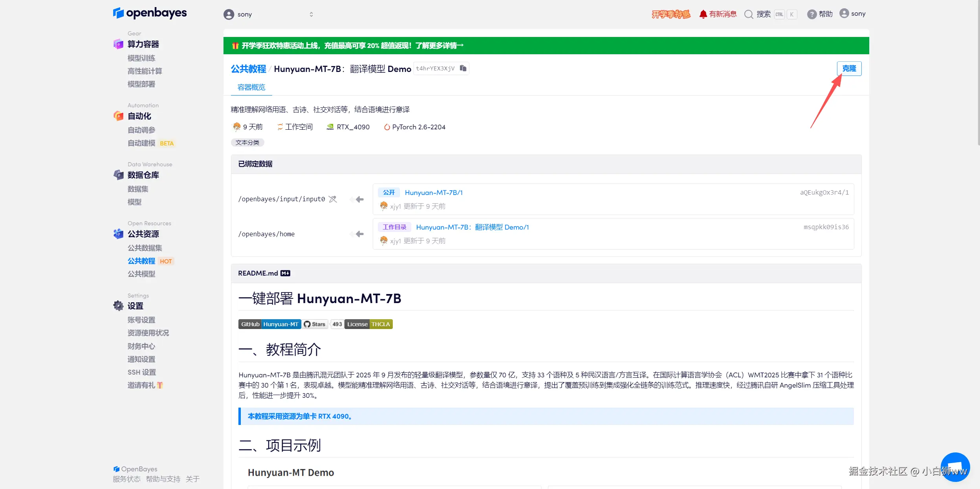Click the 克隆 button

tap(849, 68)
